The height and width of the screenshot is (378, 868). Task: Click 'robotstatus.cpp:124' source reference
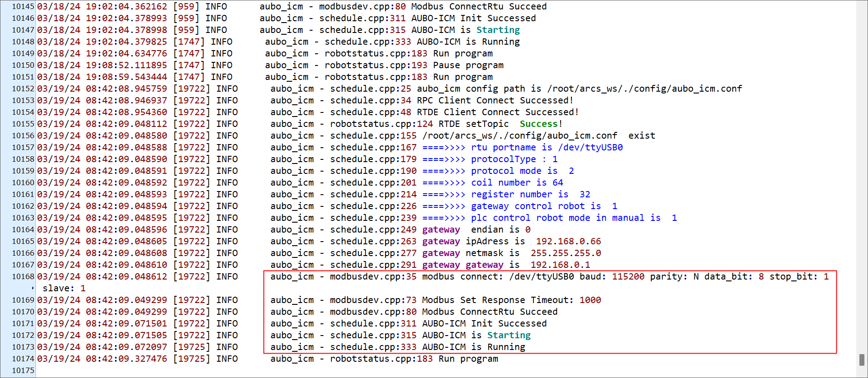tap(382, 124)
